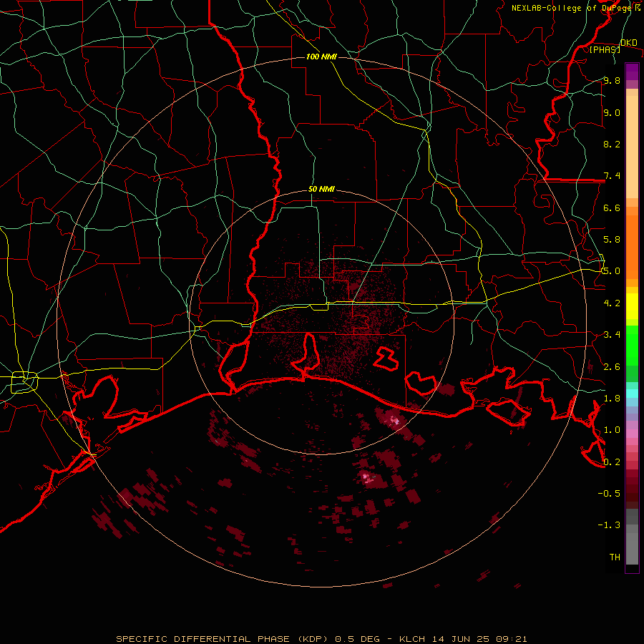Click the cyan segment of the color bar

632,394
